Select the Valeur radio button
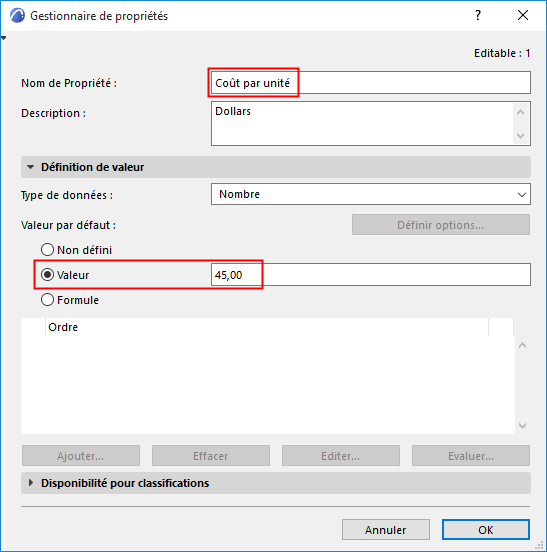This screenshot has height=552, width=547. click(x=47, y=275)
